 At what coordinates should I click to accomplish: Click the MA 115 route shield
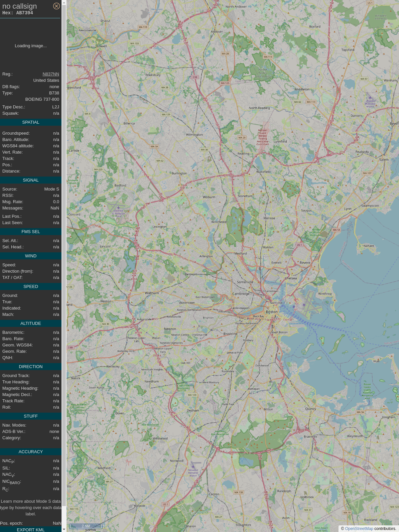tap(74, 509)
